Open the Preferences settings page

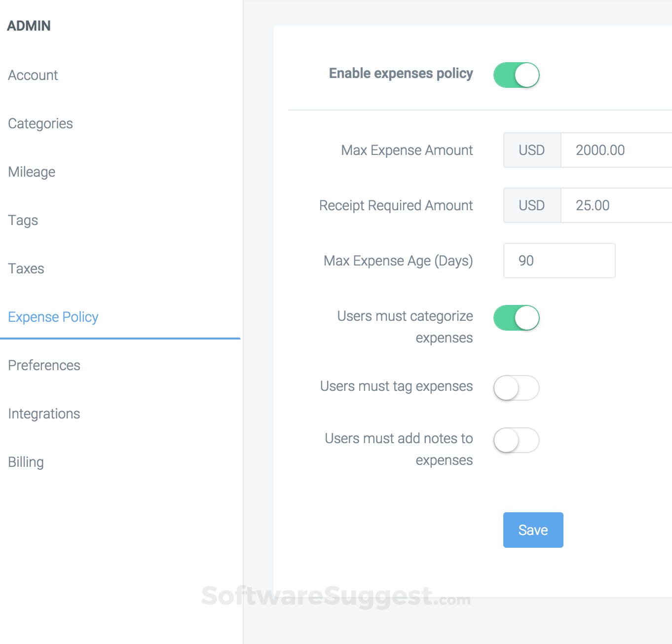pos(44,365)
